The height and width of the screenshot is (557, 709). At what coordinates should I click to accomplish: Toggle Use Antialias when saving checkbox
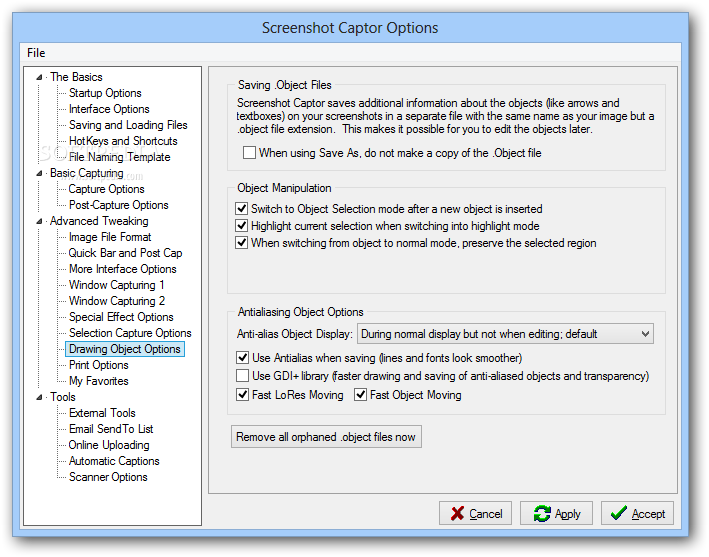click(x=242, y=358)
